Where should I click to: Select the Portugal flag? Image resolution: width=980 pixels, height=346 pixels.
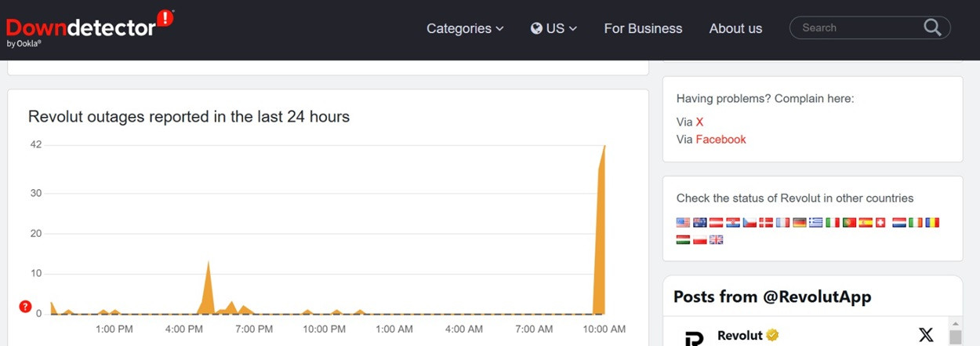click(849, 223)
